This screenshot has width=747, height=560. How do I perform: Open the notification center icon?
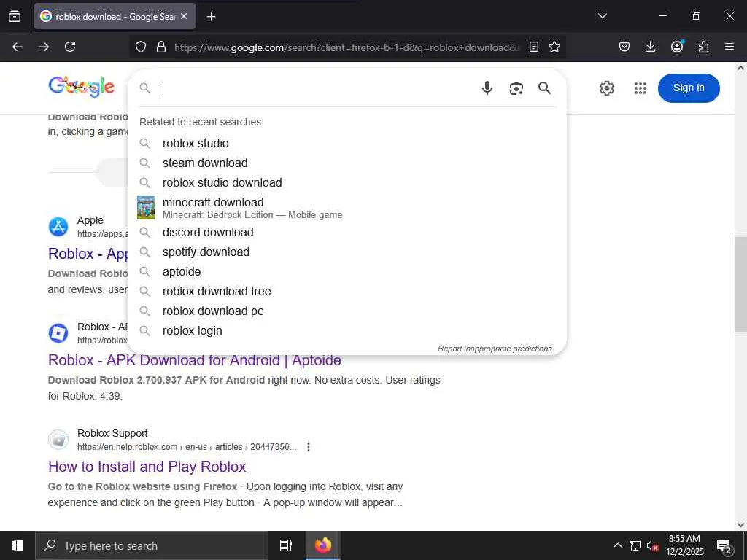tap(724, 545)
